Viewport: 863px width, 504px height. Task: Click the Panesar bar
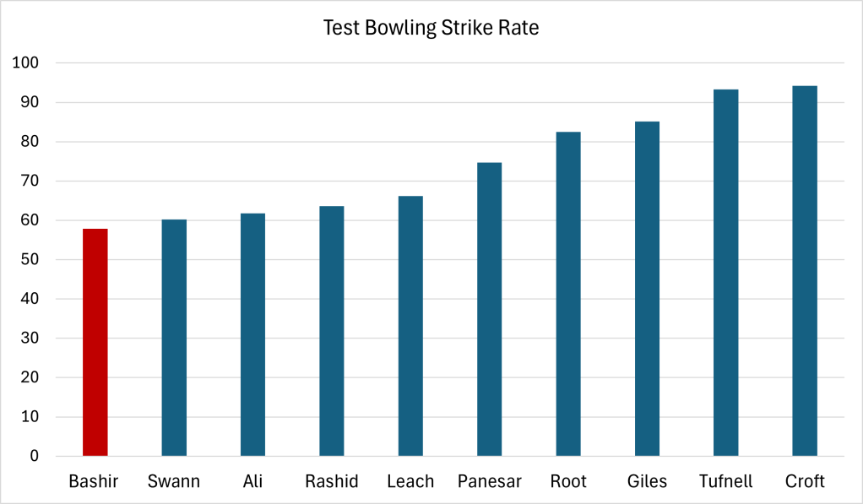coord(489,309)
